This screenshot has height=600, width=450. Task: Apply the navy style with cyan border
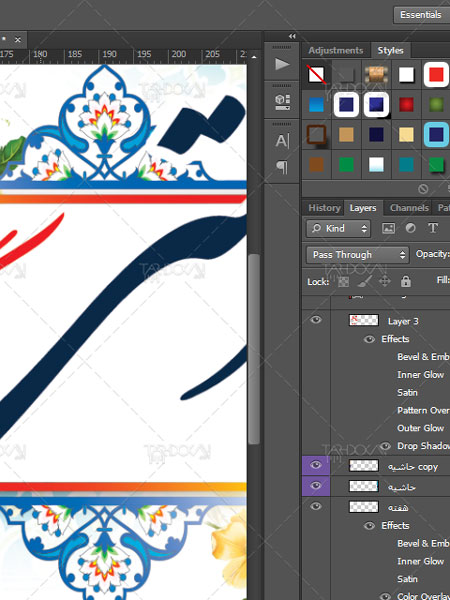click(x=436, y=135)
